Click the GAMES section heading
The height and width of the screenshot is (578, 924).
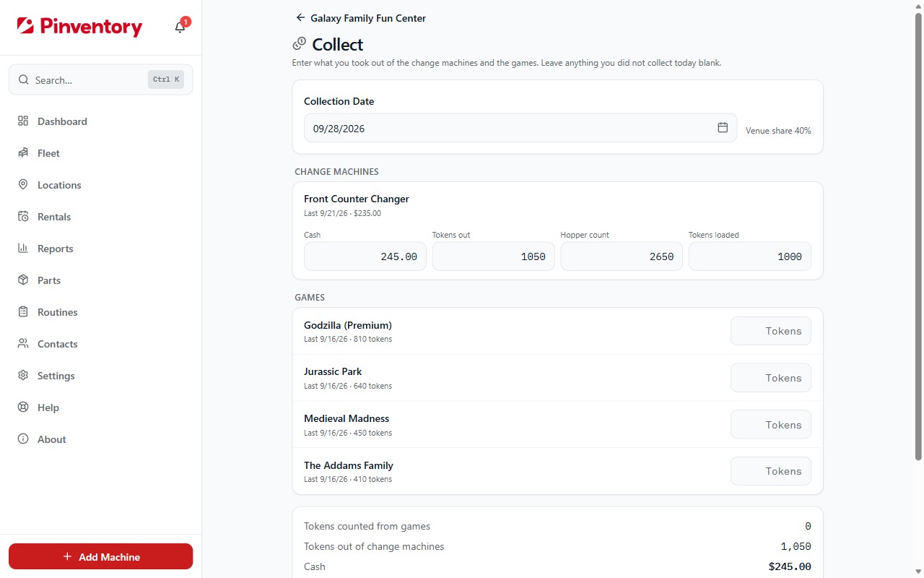click(x=310, y=298)
